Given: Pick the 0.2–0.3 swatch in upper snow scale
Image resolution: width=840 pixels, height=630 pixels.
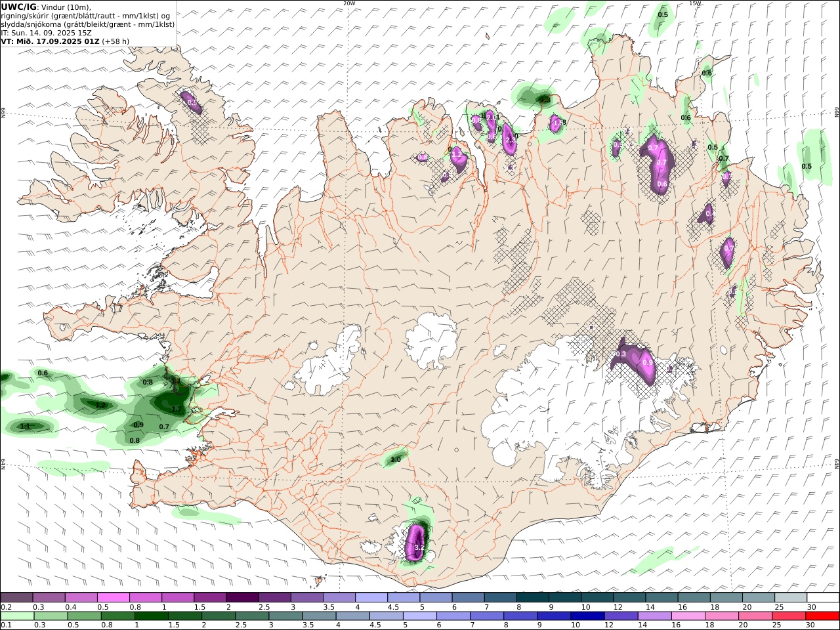Looking at the screenshot, I should pos(16,598).
